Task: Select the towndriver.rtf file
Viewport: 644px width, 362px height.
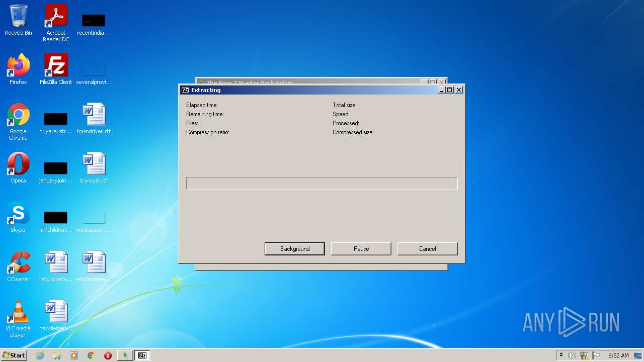Action: 94,119
